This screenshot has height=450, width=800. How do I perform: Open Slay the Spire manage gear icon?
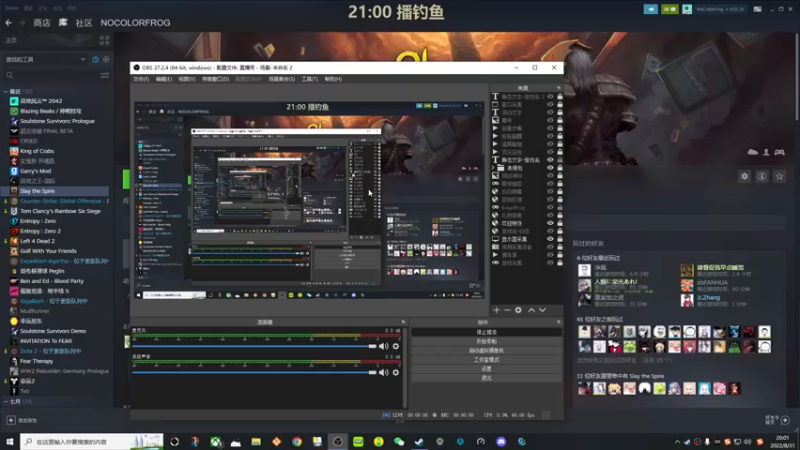[x=744, y=177]
